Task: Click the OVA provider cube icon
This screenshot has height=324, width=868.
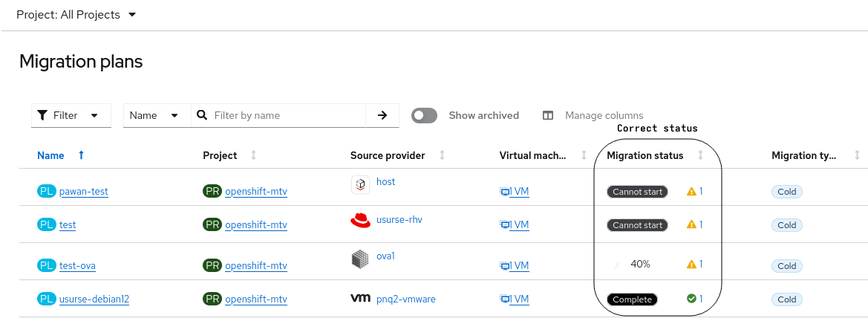Action: 360,259
